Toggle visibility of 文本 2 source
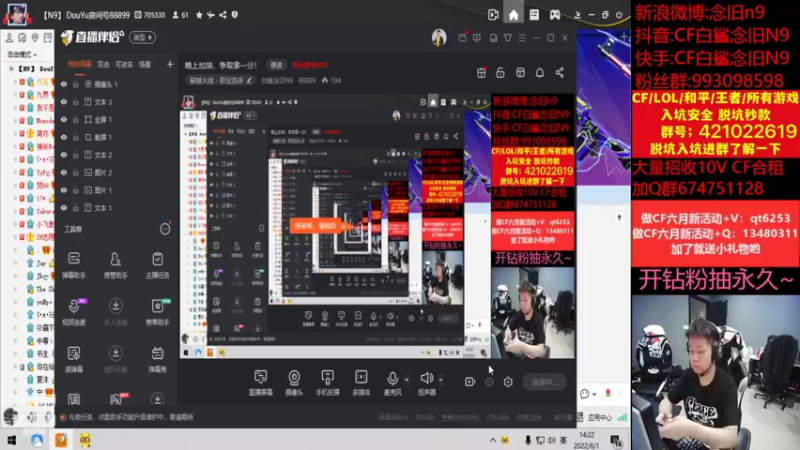The height and width of the screenshot is (450, 800). click(x=64, y=155)
